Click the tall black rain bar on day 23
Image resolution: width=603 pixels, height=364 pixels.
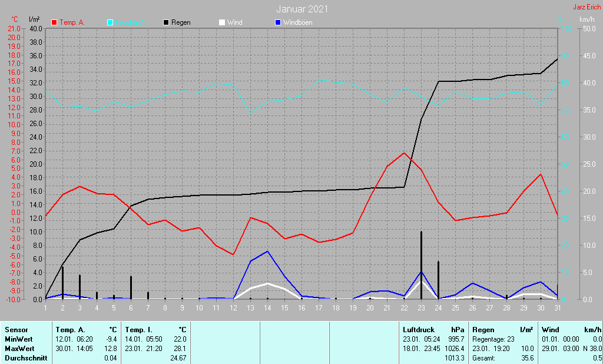421,266
